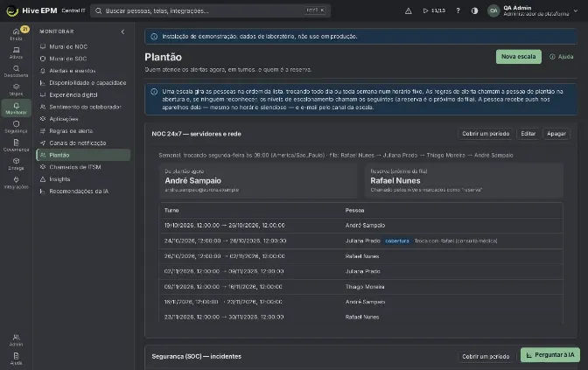Viewport: 588px width, 370px height.
Task: Open the Entrega section icon
Action: click(16, 164)
